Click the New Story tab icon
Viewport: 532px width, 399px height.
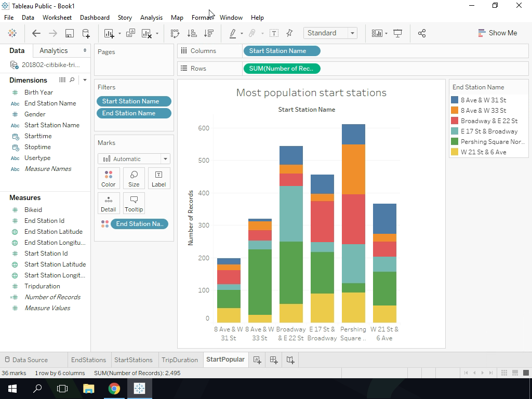tap(290, 360)
